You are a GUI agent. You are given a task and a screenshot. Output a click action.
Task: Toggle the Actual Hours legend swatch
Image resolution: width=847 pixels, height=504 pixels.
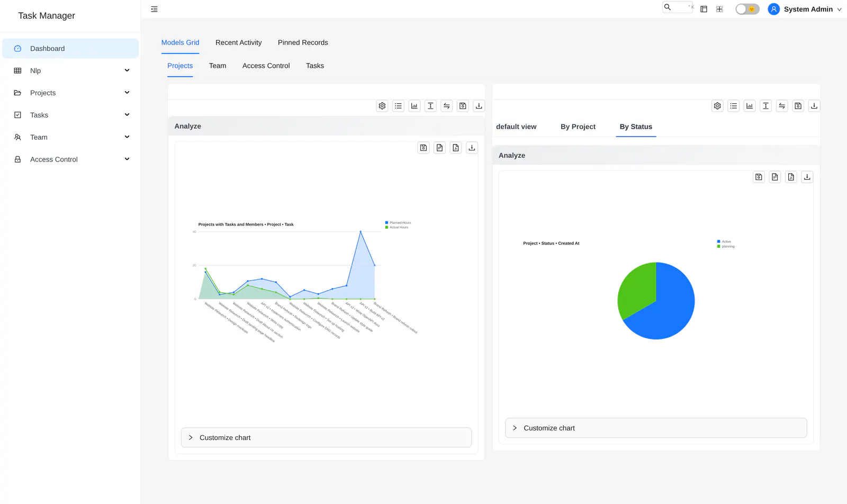coord(386,228)
